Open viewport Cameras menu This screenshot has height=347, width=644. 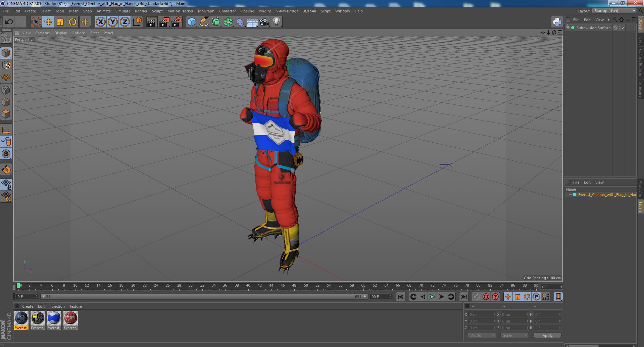coord(42,33)
